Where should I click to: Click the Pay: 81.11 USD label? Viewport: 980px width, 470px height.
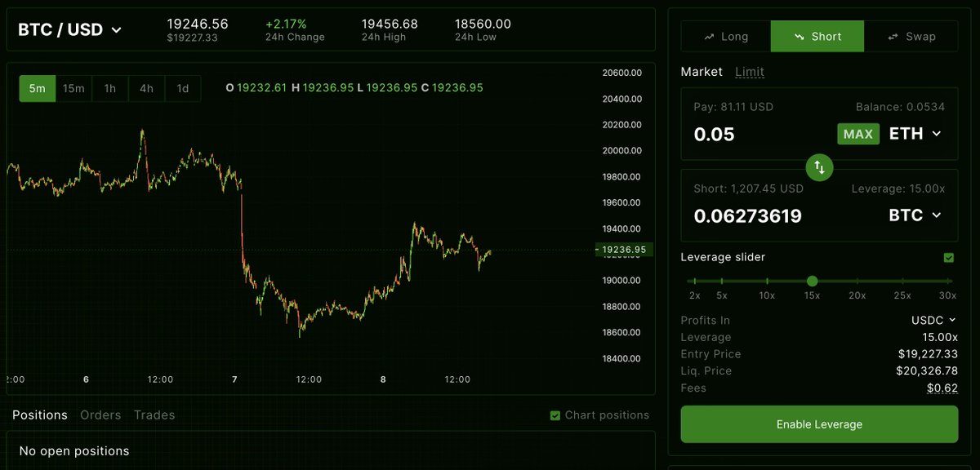[733, 107]
